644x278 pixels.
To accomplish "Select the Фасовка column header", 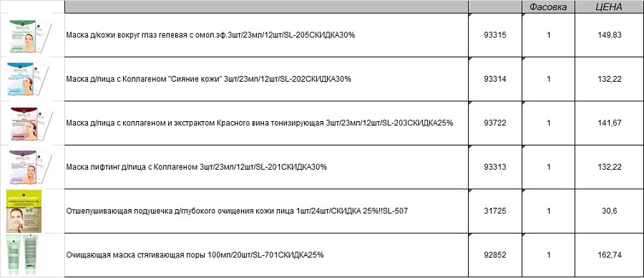I will point(548,7).
